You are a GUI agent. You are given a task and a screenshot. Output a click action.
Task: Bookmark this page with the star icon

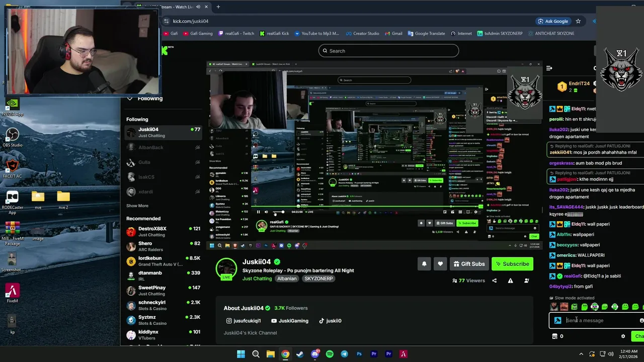(x=578, y=21)
